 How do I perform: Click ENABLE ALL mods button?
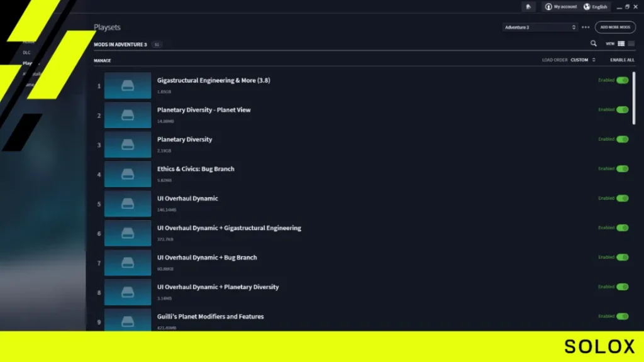622,60
